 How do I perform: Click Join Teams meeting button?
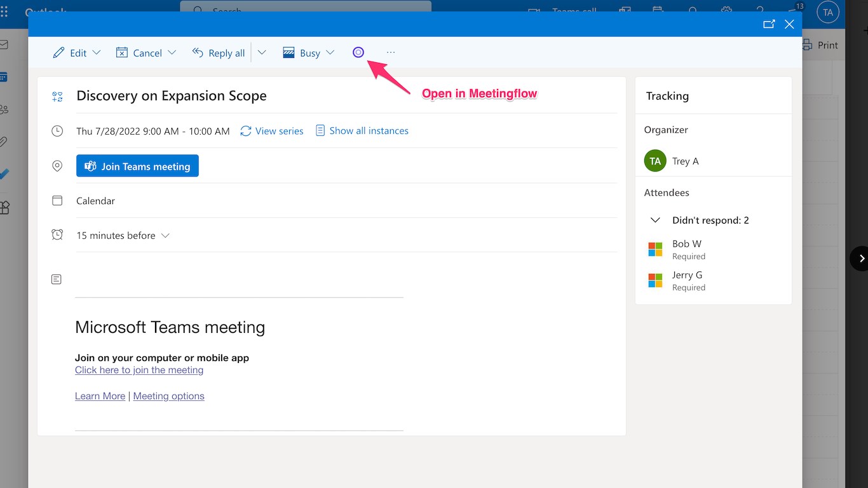pyautogui.click(x=137, y=166)
